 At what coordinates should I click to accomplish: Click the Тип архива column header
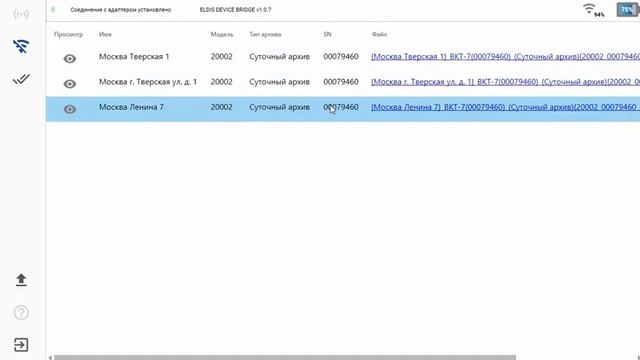265,34
